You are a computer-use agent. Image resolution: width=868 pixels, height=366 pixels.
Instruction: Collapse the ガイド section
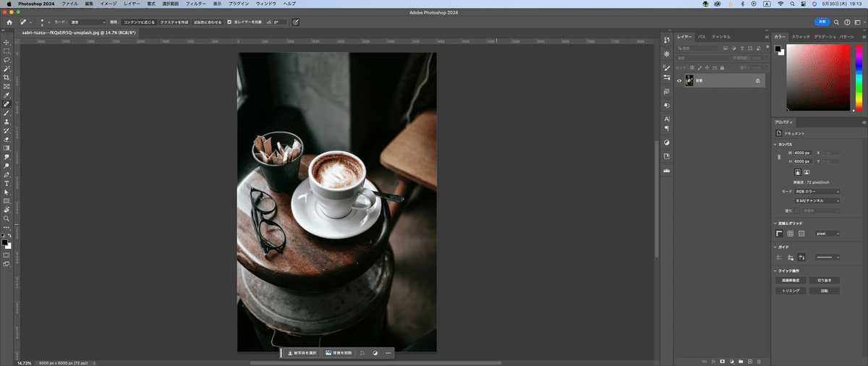tap(775, 247)
